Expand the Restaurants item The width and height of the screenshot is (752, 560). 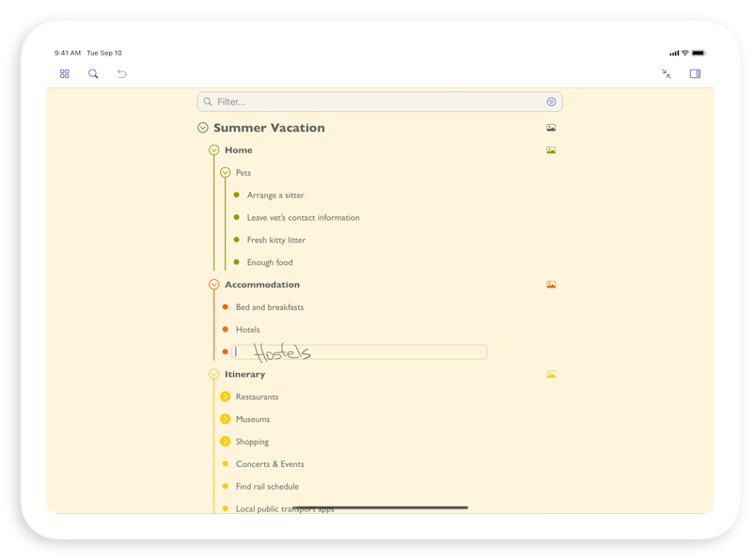[225, 397]
